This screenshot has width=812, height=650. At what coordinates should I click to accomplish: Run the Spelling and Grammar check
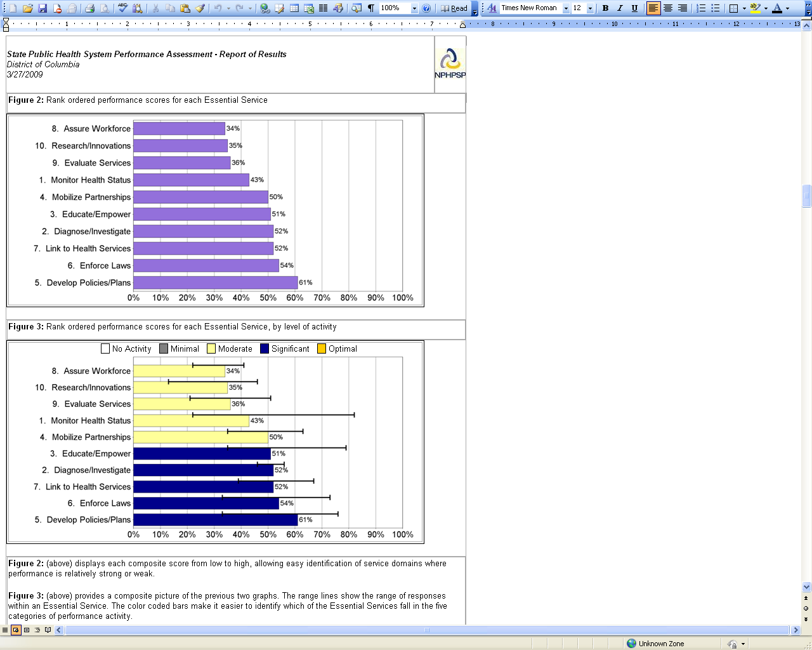coord(122,8)
